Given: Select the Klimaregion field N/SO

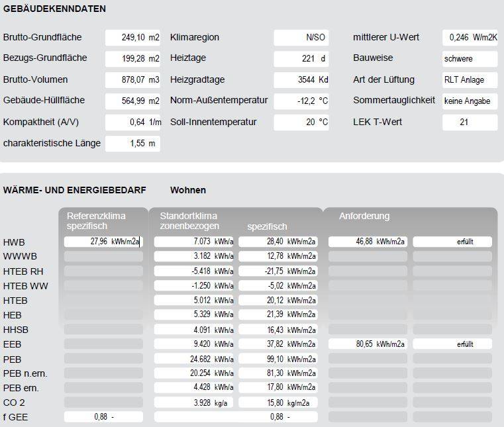Looking at the screenshot, I should point(301,37).
